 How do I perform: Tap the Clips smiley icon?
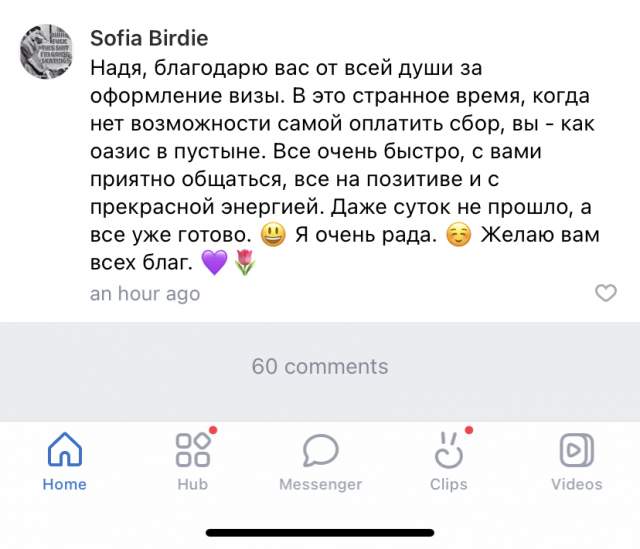[448, 452]
